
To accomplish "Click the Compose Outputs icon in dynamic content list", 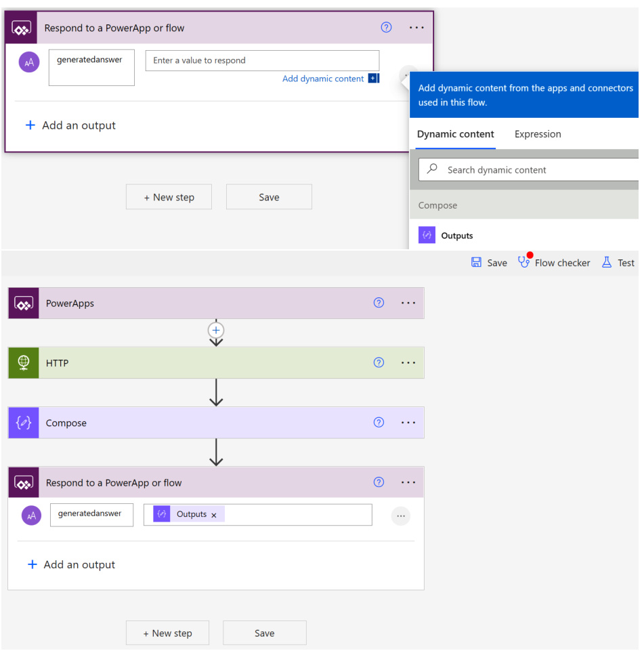I will click(427, 235).
